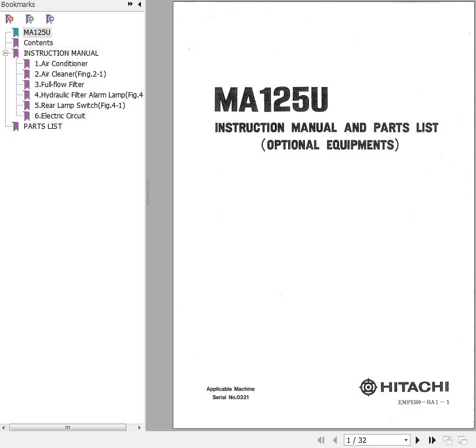Open the Contents bookmark

[38, 43]
